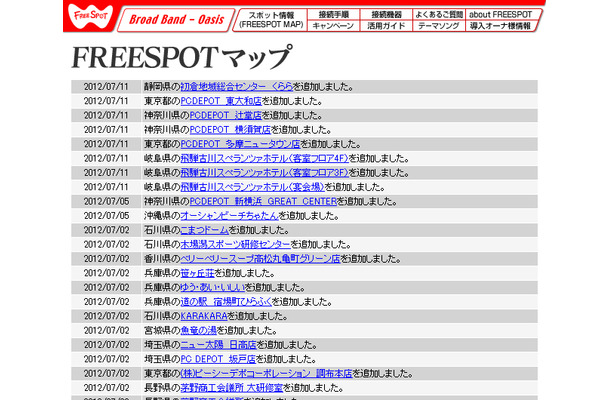Open the こまつドーム link
The height and width of the screenshot is (400, 610).
pos(204,230)
